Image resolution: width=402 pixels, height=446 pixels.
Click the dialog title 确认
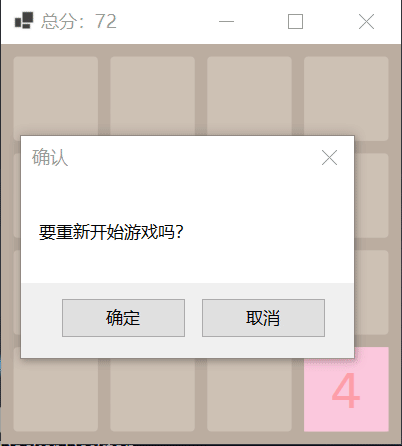50,157
